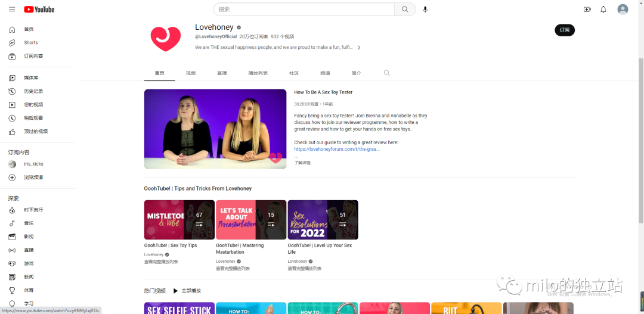Viewport: 644px width, 314px height.
Task: Click the OoohTube! Tips and Tricks section heading
Action: [x=197, y=189]
